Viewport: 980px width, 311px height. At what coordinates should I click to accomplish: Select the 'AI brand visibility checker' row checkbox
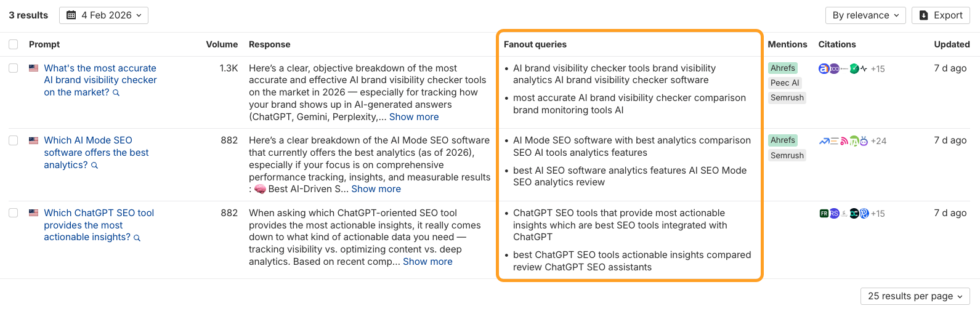coord(14,68)
